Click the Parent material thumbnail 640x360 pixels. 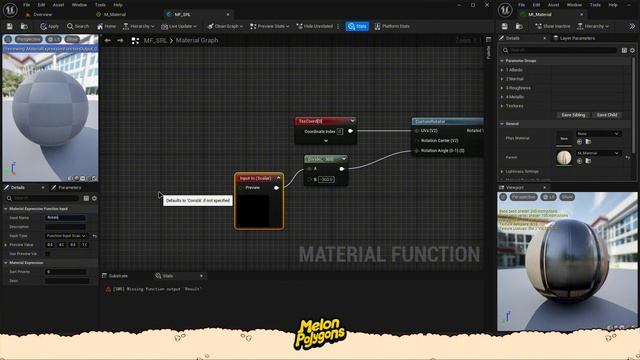pos(564,158)
